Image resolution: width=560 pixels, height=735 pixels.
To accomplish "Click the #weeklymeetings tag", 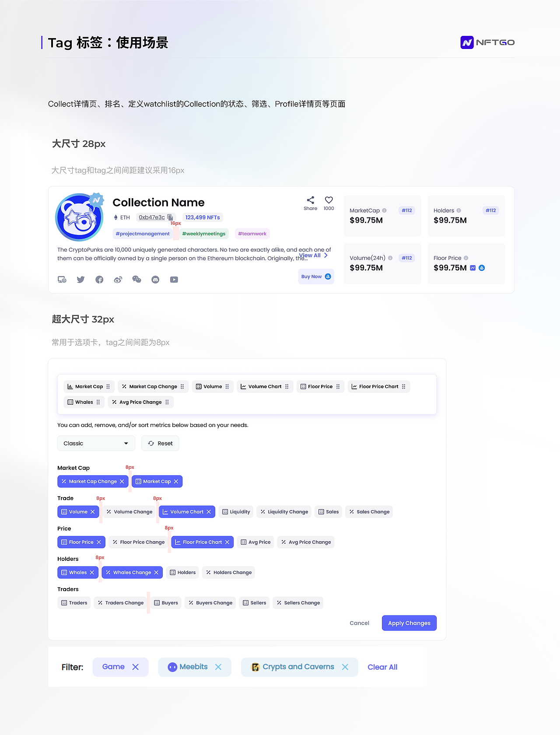I will [x=204, y=234].
